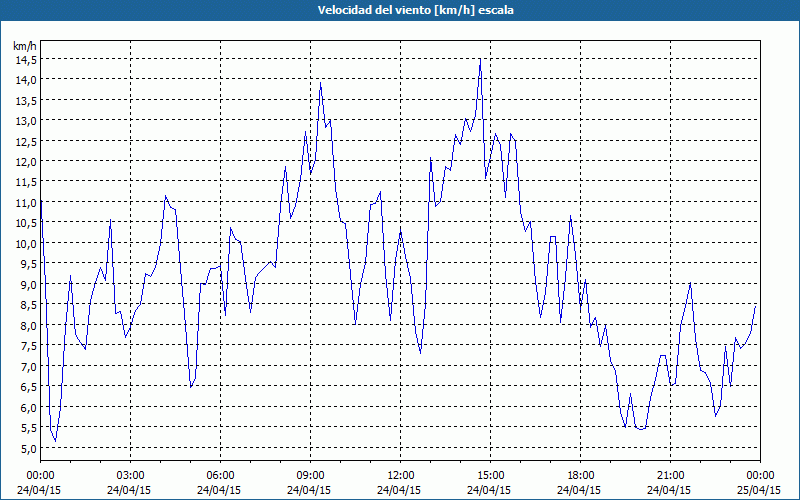Select the 13,0 y-axis value

[26, 121]
